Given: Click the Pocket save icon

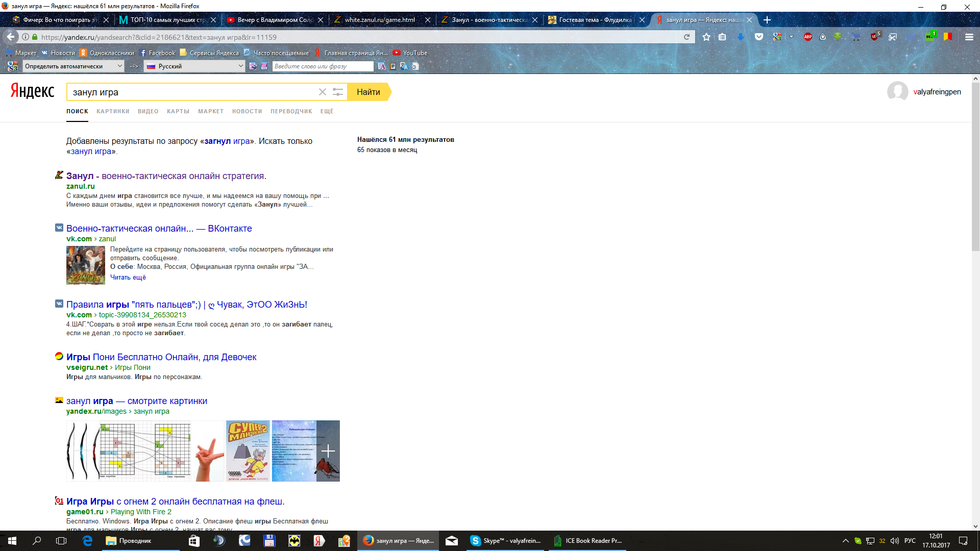Looking at the screenshot, I should 759,37.
